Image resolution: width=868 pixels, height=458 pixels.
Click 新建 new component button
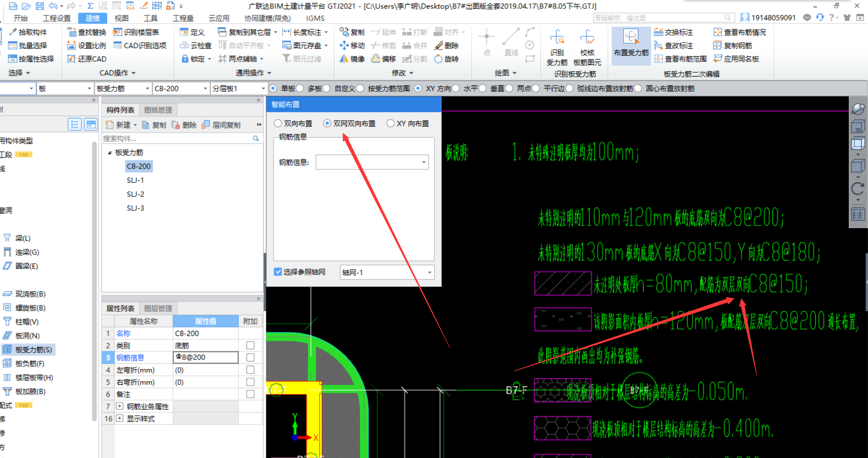click(122, 125)
